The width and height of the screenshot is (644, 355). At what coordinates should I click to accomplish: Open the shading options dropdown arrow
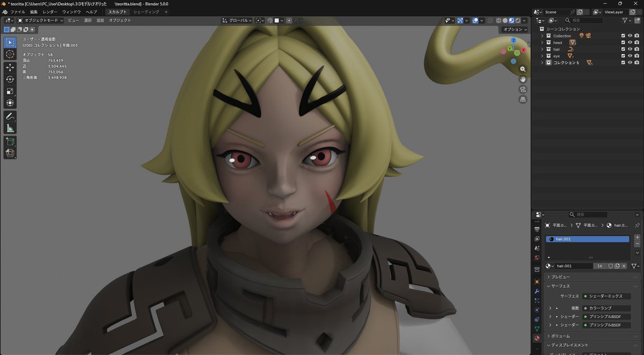524,20
